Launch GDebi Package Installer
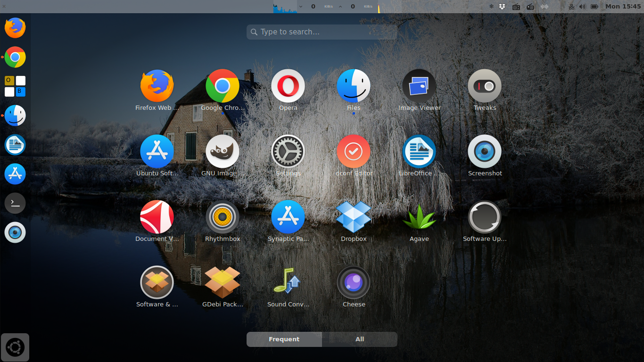The height and width of the screenshot is (362, 644). pyautogui.click(x=223, y=287)
